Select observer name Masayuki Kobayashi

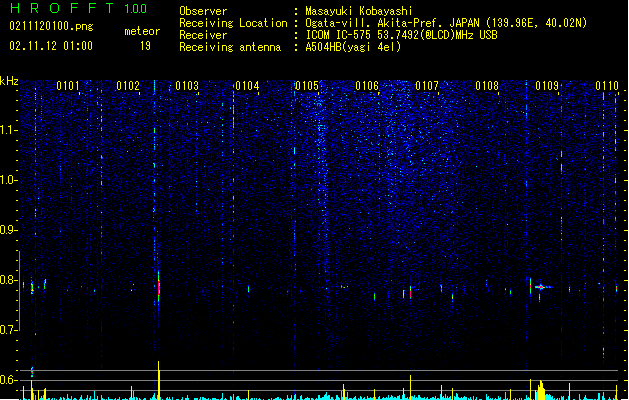click(359, 11)
